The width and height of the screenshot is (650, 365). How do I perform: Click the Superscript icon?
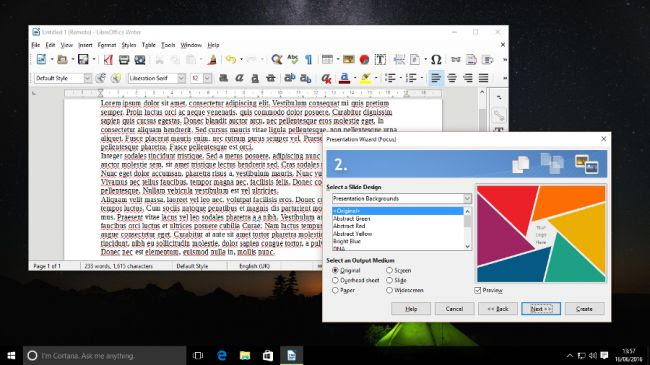tap(290, 78)
